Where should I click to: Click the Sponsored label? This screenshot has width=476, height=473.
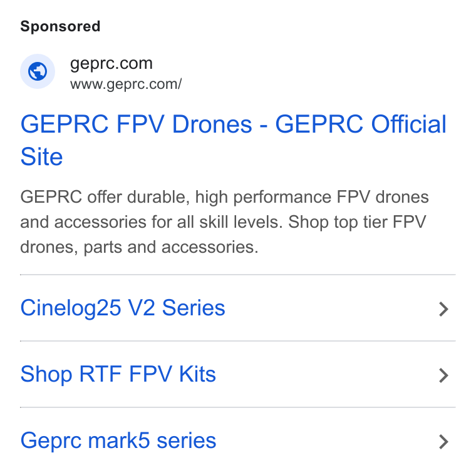[x=60, y=26]
